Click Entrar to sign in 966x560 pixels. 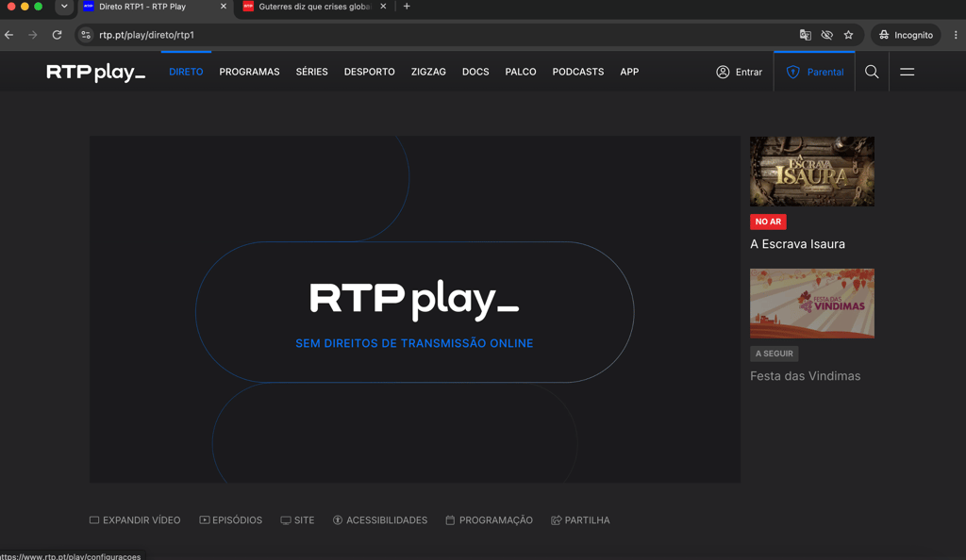[x=740, y=72]
